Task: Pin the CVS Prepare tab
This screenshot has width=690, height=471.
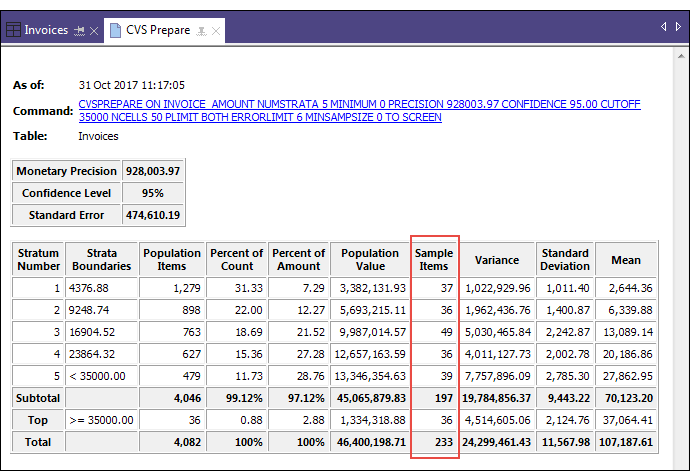Action: [x=201, y=31]
